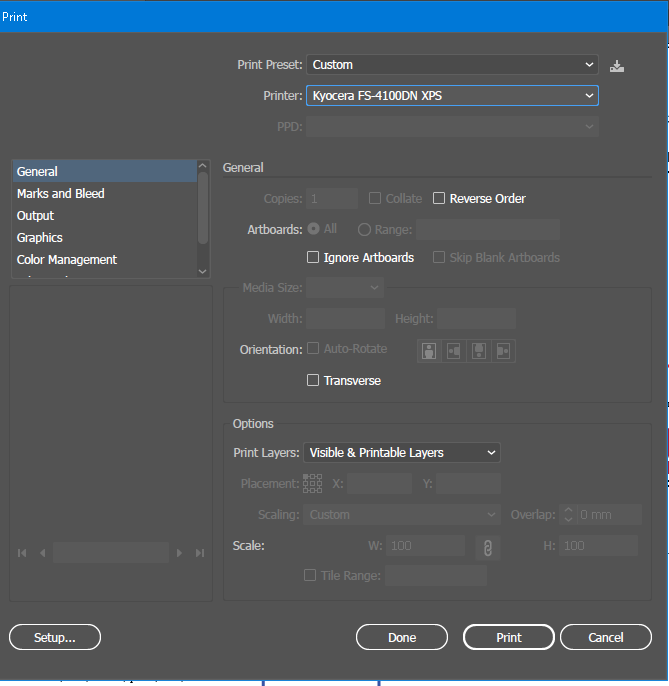Click the Setup... button

click(55, 637)
